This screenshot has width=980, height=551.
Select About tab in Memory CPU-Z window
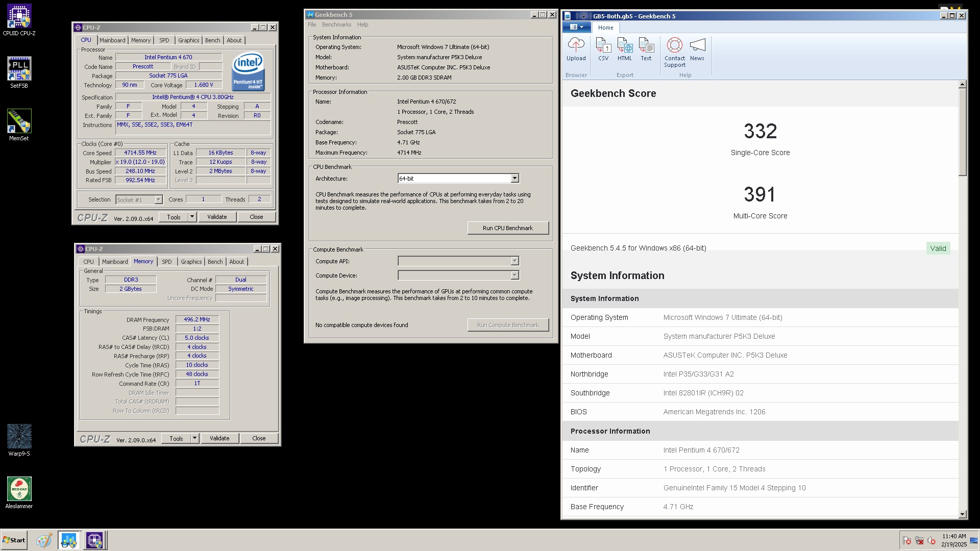[x=237, y=262]
